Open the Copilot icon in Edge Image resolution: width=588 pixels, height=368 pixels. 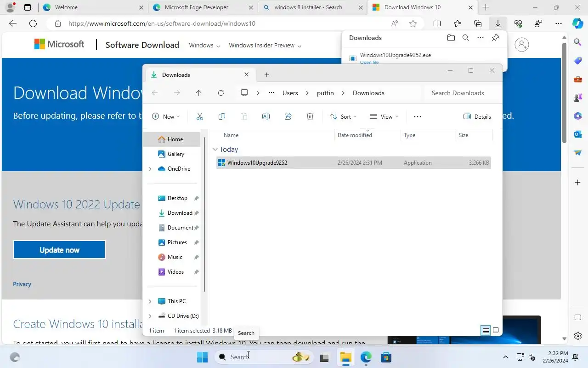tap(578, 23)
